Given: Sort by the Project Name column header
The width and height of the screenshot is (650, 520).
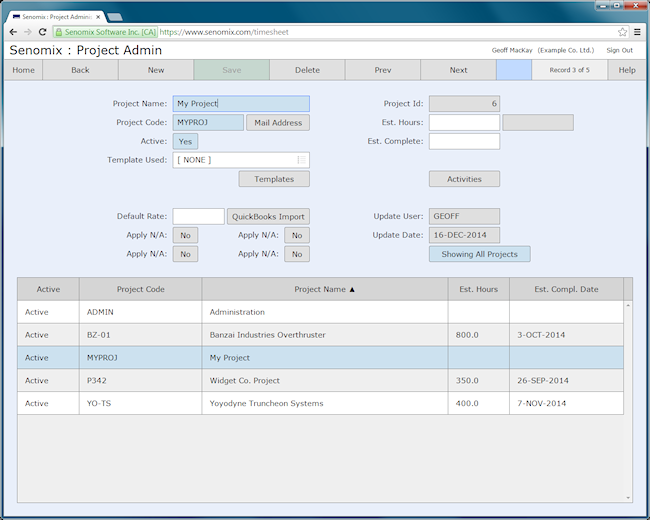Looking at the screenshot, I should (325, 289).
